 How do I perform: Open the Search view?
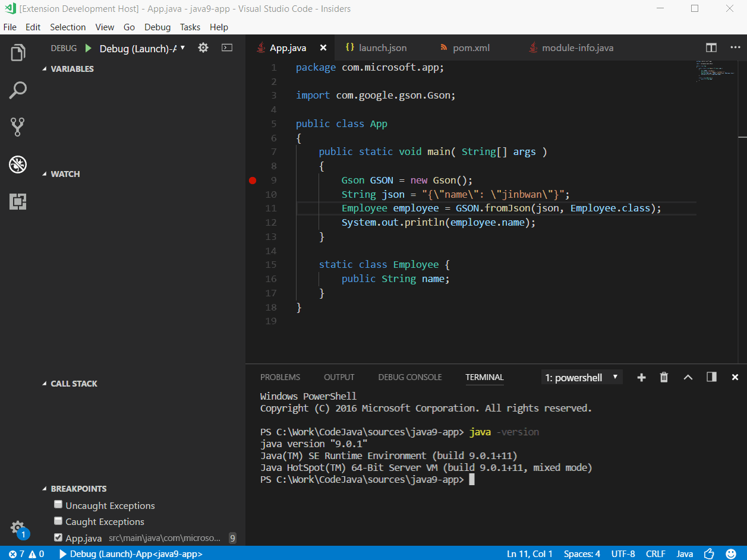coord(18,90)
